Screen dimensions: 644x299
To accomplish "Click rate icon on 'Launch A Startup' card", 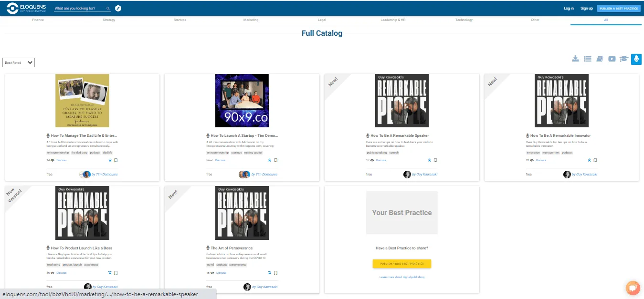I will click(x=269, y=160).
